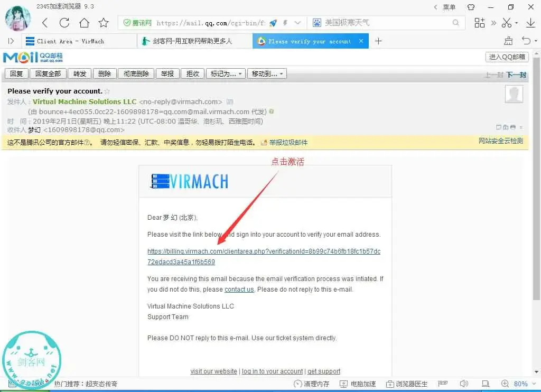Click log in to your account link
This screenshot has width=541, height=392.
click(272, 371)
